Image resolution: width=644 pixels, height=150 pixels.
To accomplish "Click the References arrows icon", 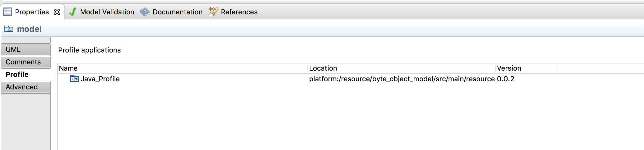I will pos(213,12).
